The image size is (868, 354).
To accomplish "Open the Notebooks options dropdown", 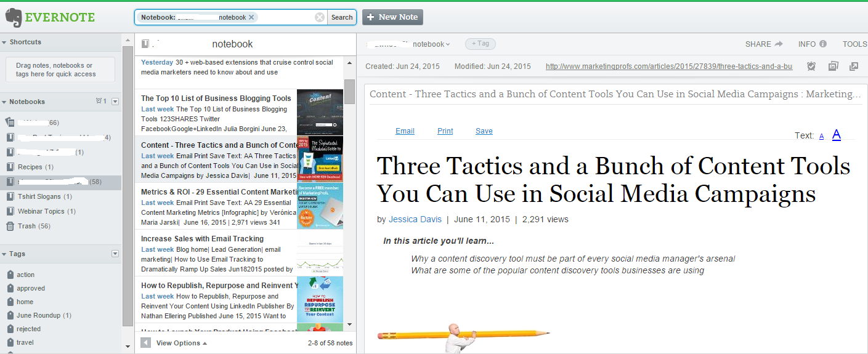I will click(115, 102).
